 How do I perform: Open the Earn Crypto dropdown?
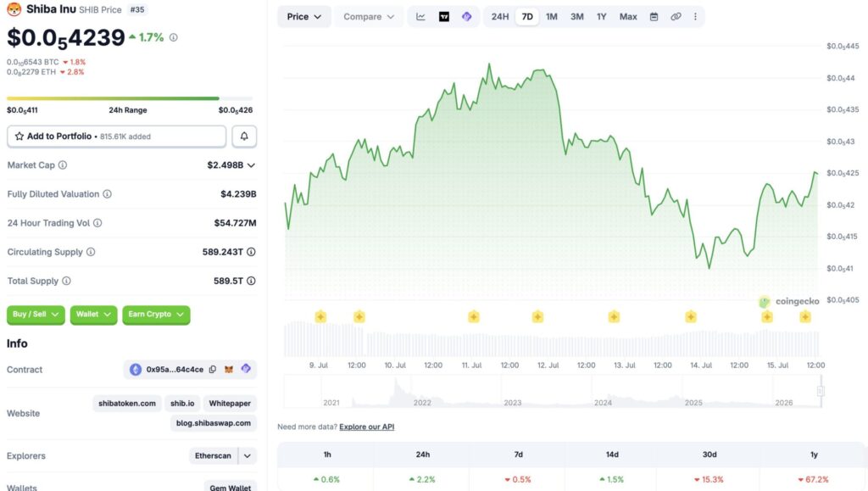point(156,315)
